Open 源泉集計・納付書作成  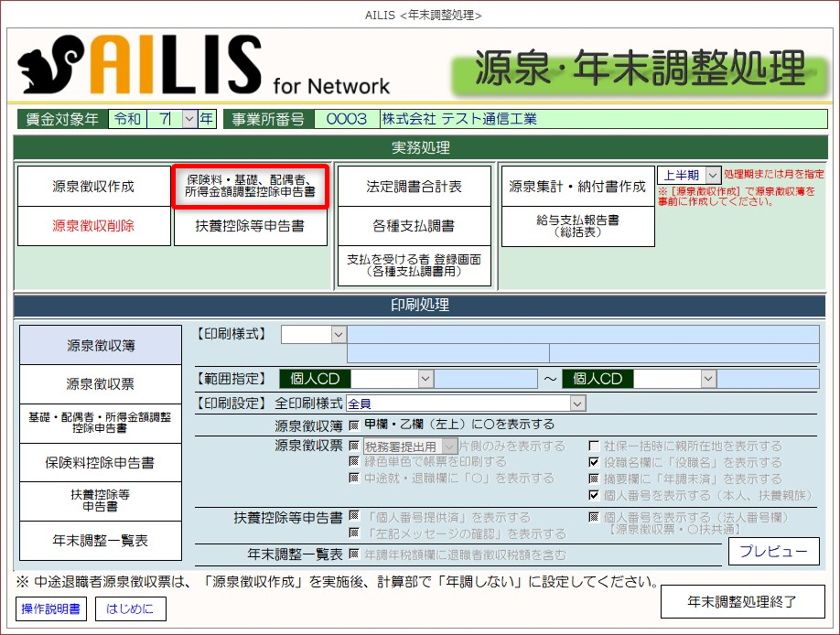[x=577, y=186]
